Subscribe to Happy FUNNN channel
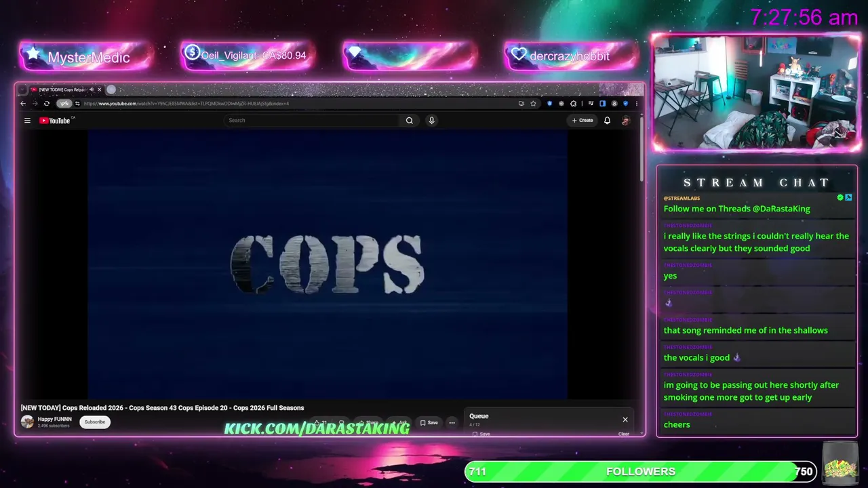The image size is (868, 488). 95,422
